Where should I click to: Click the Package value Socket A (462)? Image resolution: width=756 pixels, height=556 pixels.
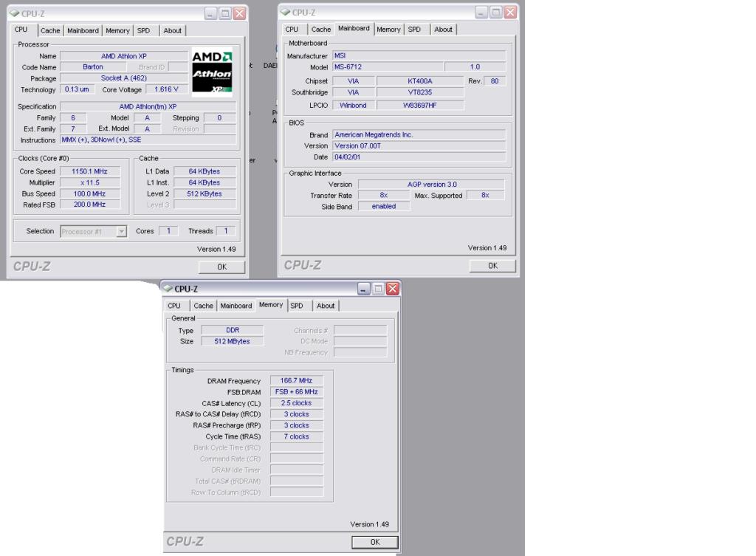(x=124, y=78)
